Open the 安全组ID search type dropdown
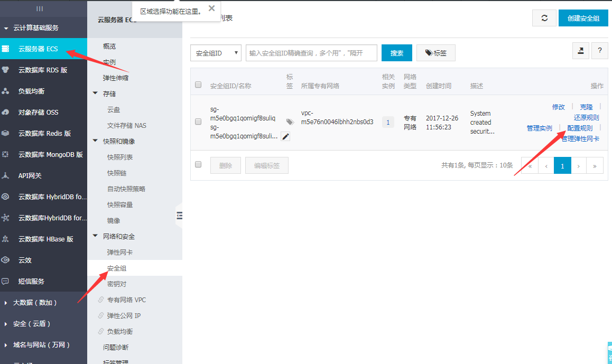Screen dimensions: 612x364 point(216,53)
